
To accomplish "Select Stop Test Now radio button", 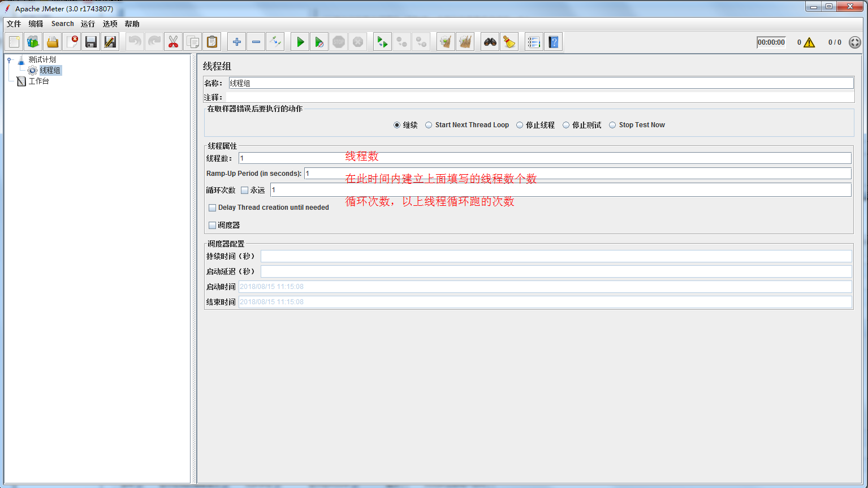I will (612, 125).
